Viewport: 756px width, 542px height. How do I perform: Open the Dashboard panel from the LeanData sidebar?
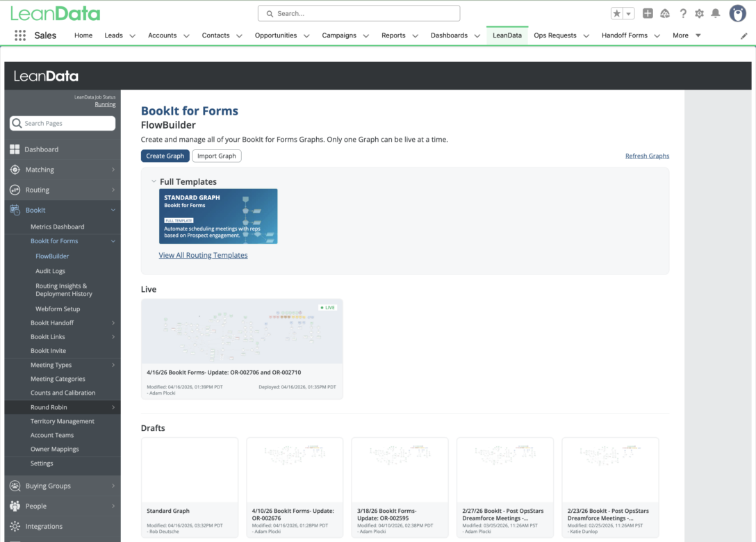click(x=15, y=149)
